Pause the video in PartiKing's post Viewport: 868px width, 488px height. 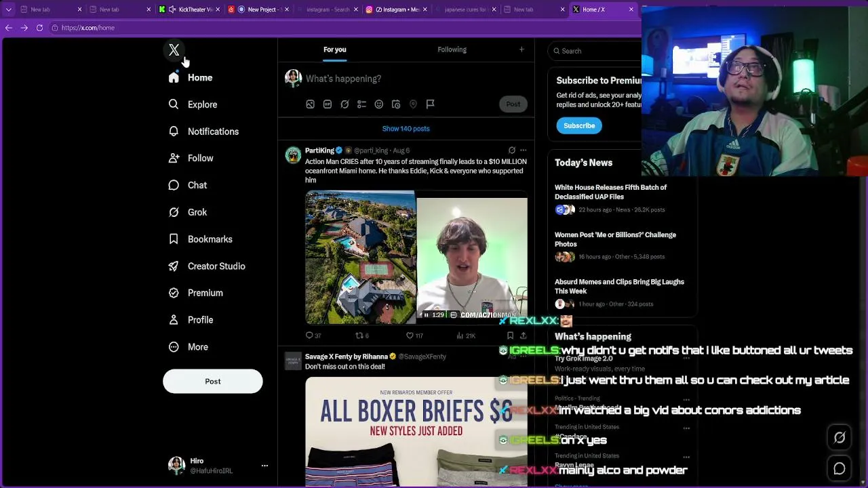426,315
